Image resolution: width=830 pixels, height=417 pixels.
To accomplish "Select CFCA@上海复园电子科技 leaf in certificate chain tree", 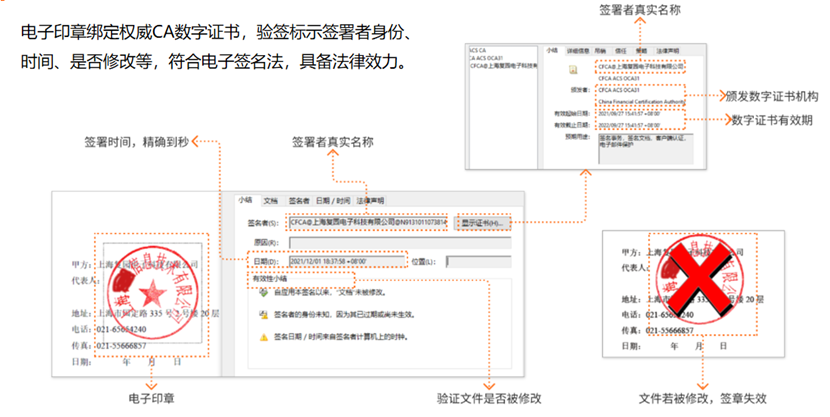I will (x=503, y=66).
